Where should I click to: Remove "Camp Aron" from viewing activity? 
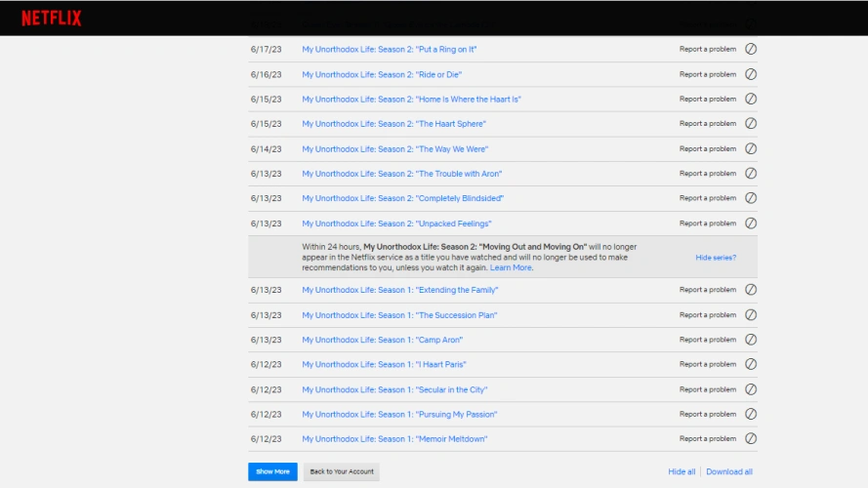[x=750, y=340]
